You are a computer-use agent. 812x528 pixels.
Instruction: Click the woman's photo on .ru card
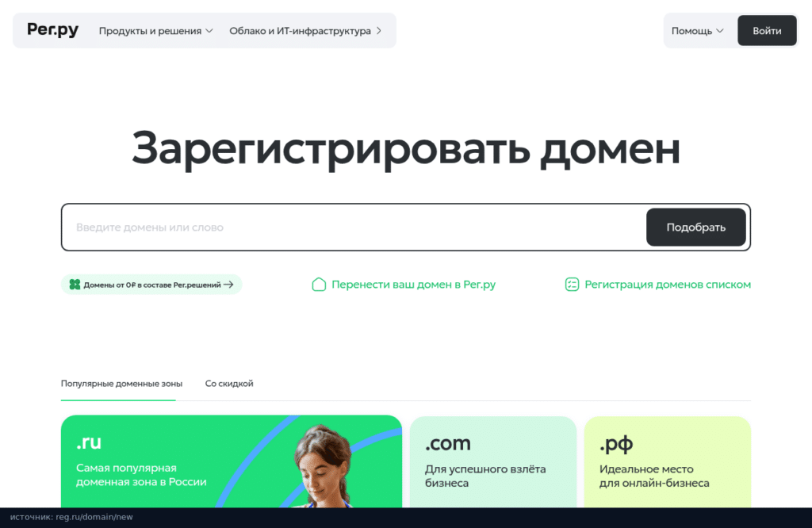(x=324, y=466)
